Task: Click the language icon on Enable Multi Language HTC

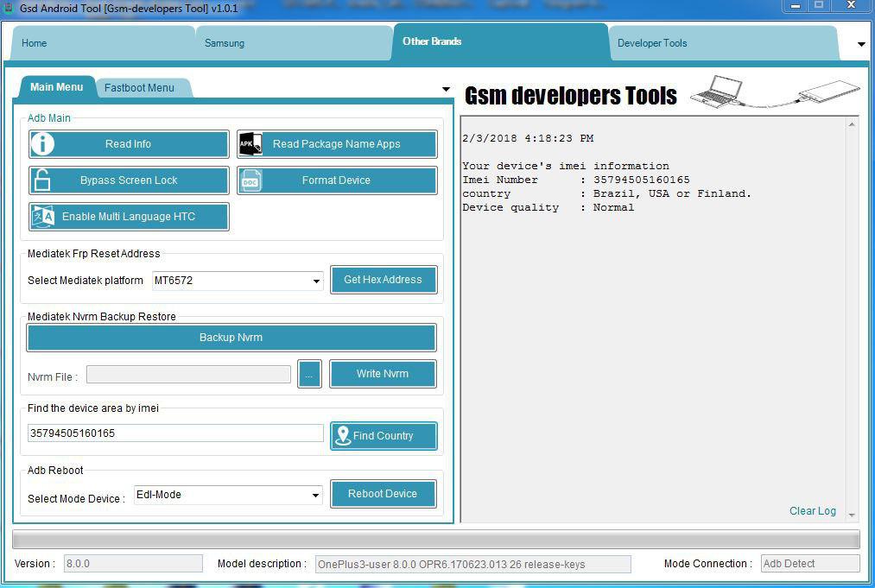Action: tap(41, 216)
